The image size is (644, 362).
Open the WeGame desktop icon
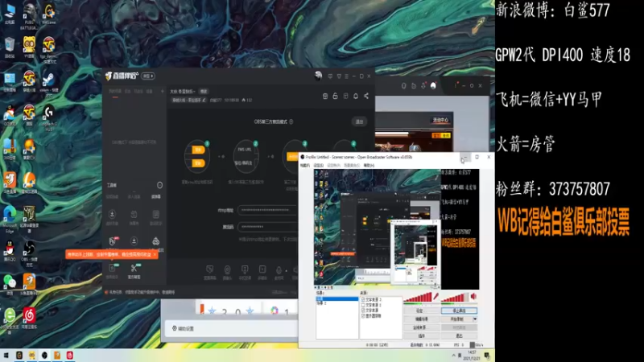click(x=49, y=14)
